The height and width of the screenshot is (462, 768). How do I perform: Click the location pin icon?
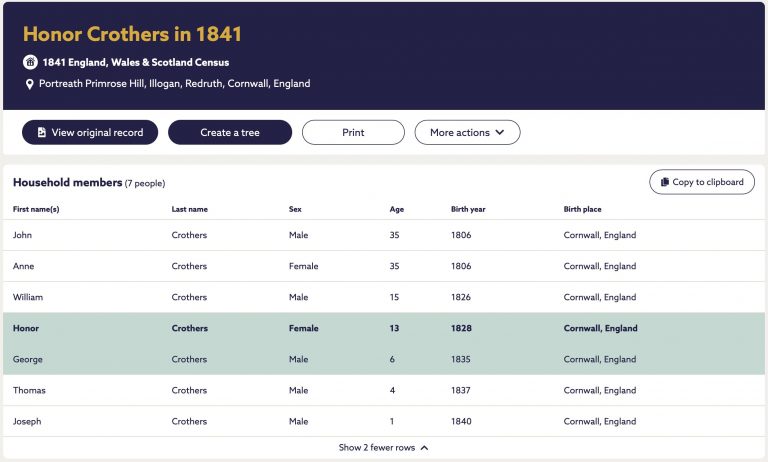click(29, 84)
